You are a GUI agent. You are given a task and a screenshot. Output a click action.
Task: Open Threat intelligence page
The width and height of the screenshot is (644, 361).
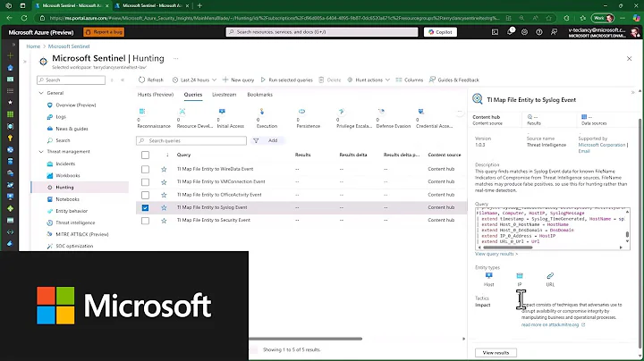click(x=75, y=222)
